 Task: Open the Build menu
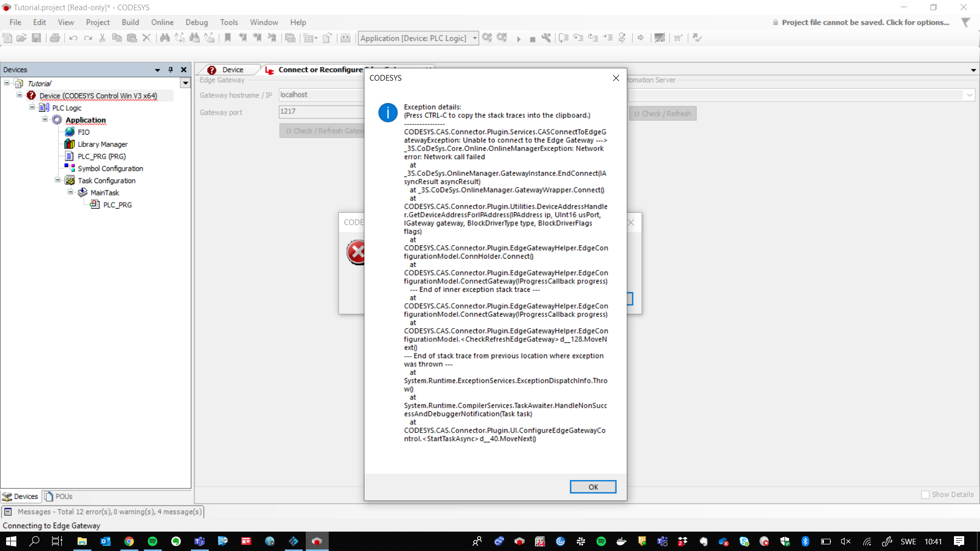click(x=130, y=22)
